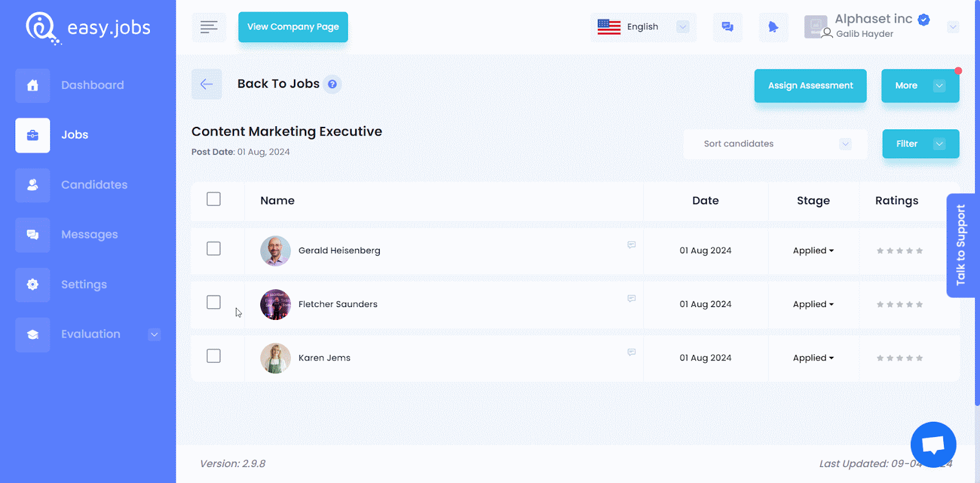
Task: Check the select-all checkbox in the table header
Action: 214,199
